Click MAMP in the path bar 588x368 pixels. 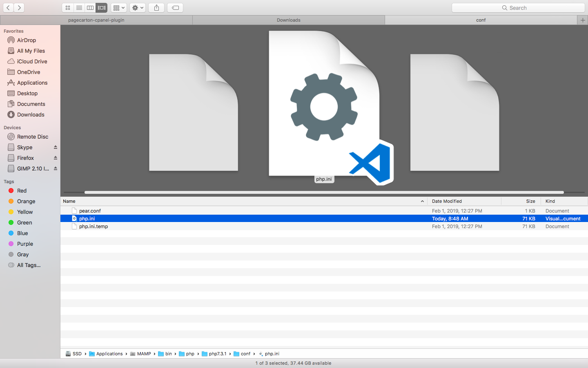(140, 354)
